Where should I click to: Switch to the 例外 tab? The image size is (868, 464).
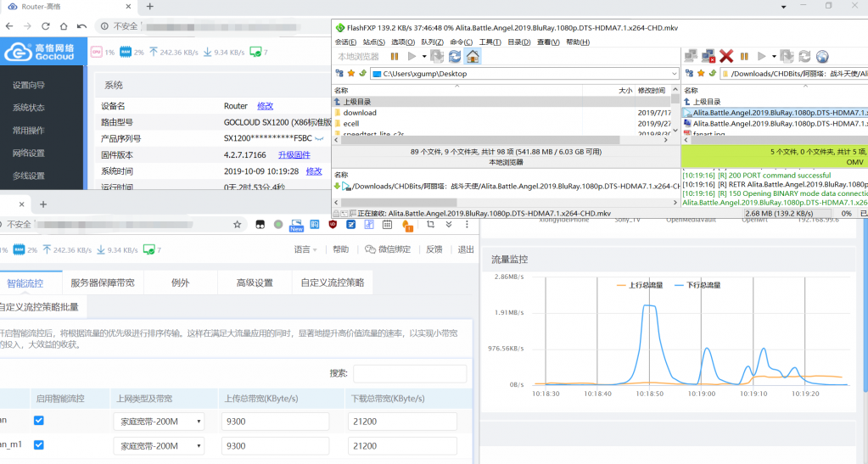pos(181,282)
